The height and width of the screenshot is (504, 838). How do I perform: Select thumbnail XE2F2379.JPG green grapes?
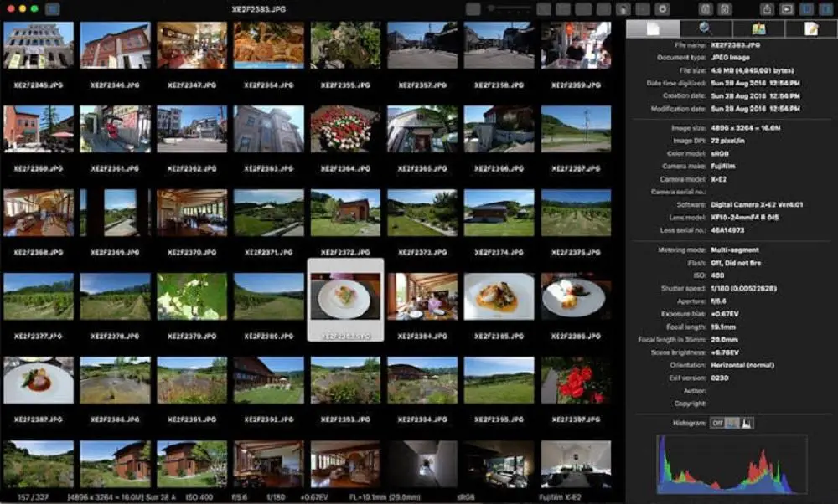point(192,296)
